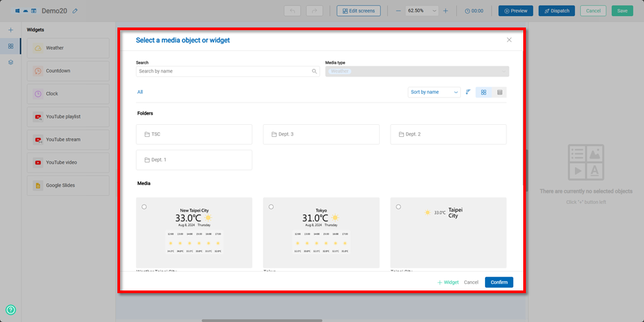
Task: Open the TSC folder
Action: 194,134
